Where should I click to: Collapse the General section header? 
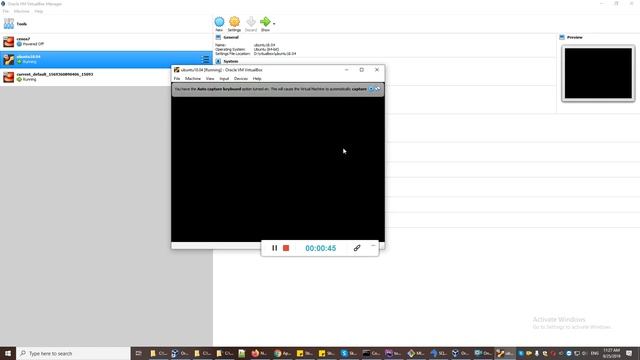point(231,37)
